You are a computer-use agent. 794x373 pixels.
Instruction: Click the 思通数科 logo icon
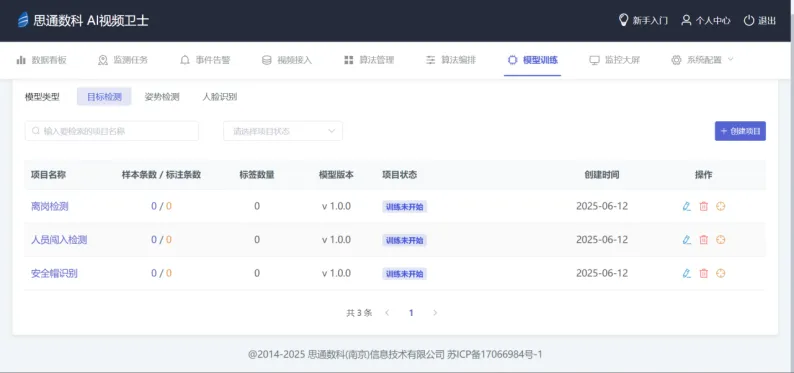pos(23,20)
